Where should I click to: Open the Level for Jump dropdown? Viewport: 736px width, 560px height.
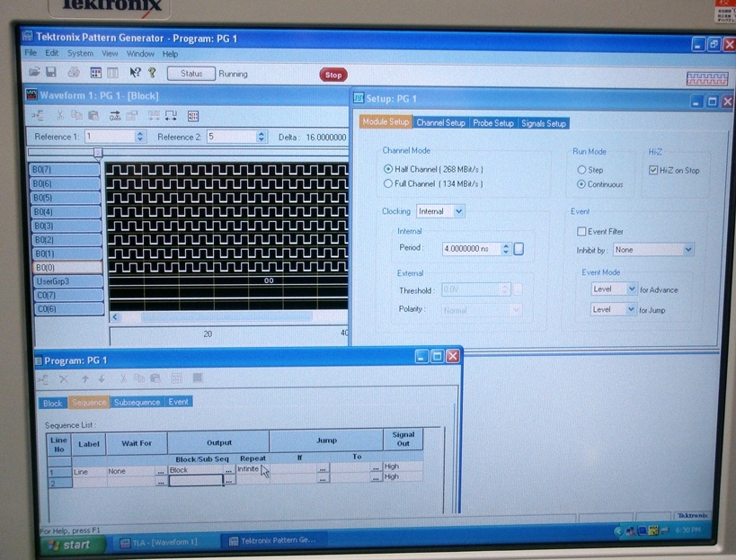click(630, 309)
